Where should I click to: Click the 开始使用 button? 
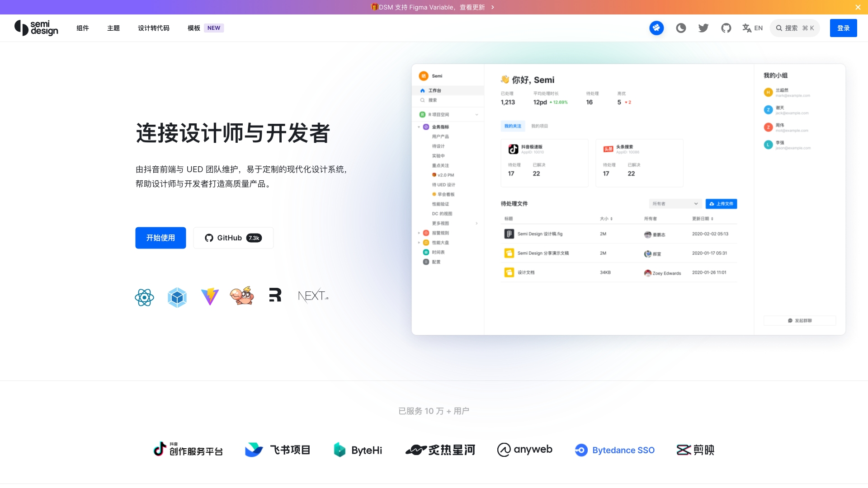coord(160,238)
